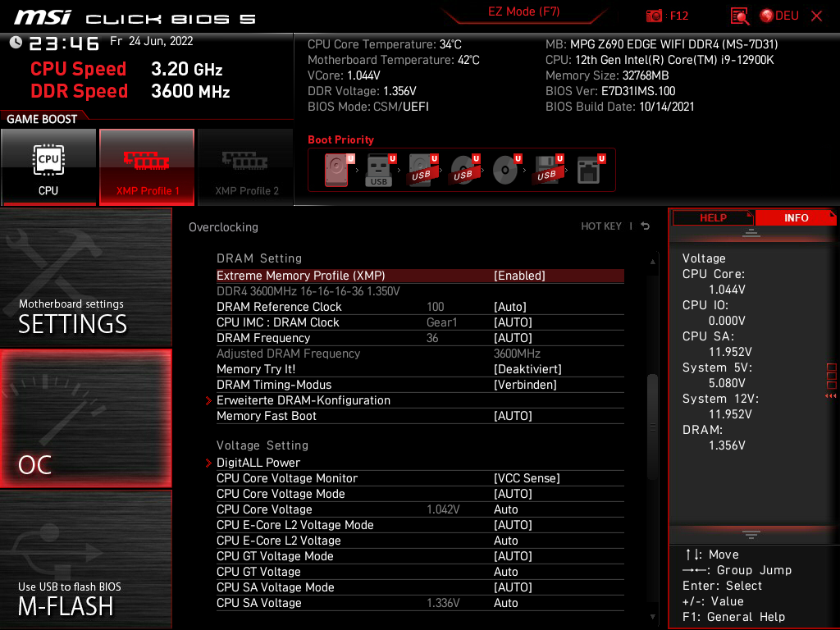840x630 pixels.
Task: Edit CPU GT Voltage Auto field
Action: 505,572
